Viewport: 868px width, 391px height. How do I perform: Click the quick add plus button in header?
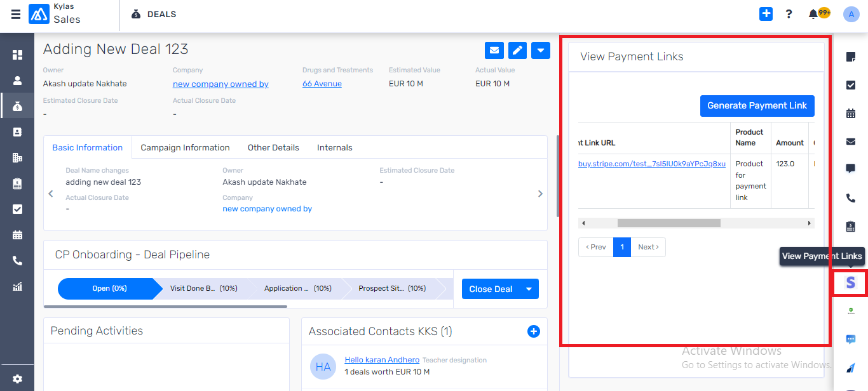[765, 13]
